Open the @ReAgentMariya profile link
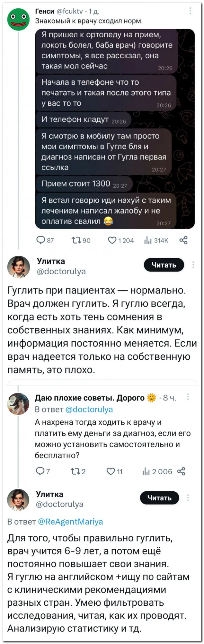Screen dimensions: 204x644 click(x=71, y=521)
